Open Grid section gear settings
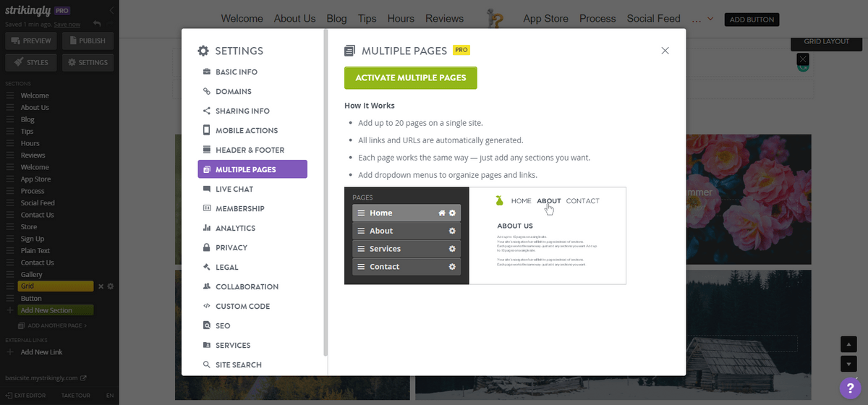This screenshot has height=405, width=868. [111, 286]
